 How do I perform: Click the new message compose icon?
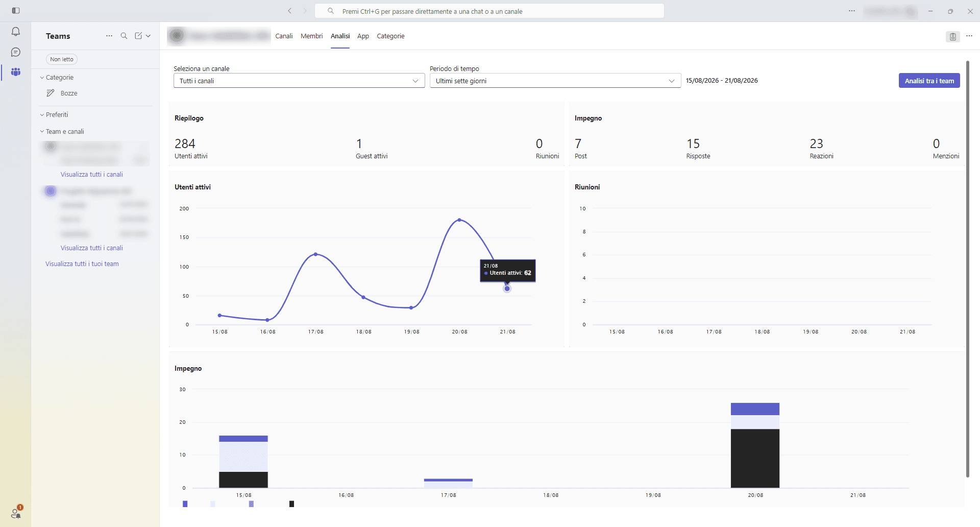pos(138,36)
